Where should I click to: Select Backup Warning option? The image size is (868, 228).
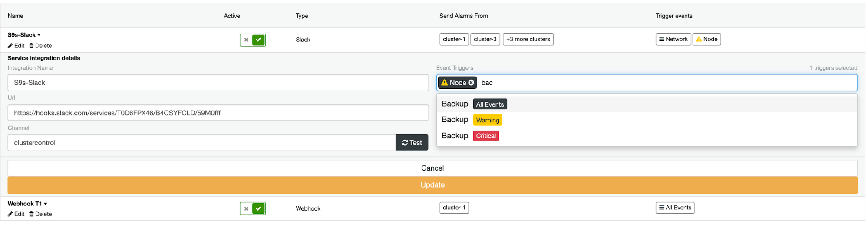647,120
